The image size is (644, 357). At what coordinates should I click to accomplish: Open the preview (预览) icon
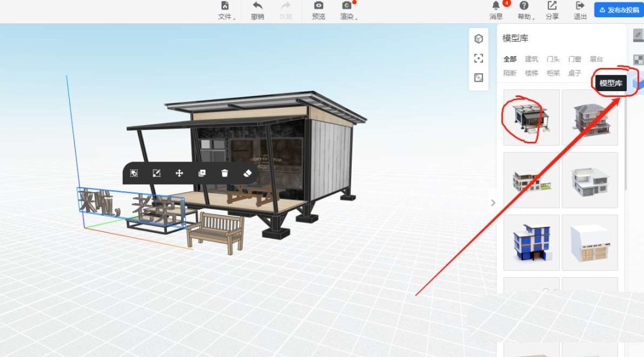[318, 7]
